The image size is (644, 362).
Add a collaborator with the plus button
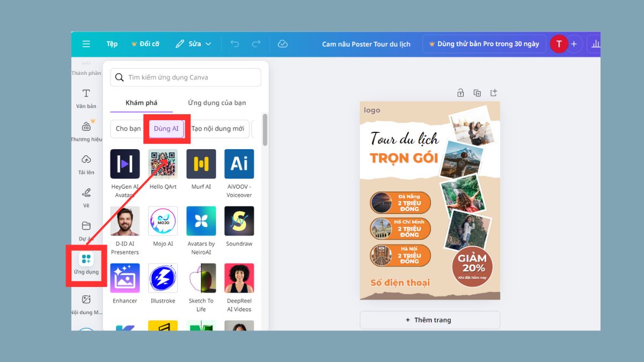tap(574, 44)
